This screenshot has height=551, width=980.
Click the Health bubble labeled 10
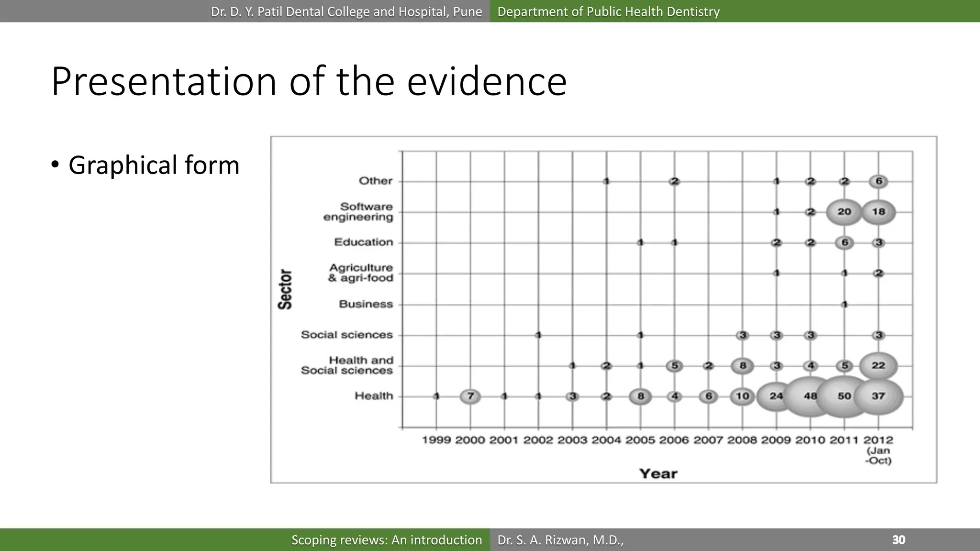point(742,397)
